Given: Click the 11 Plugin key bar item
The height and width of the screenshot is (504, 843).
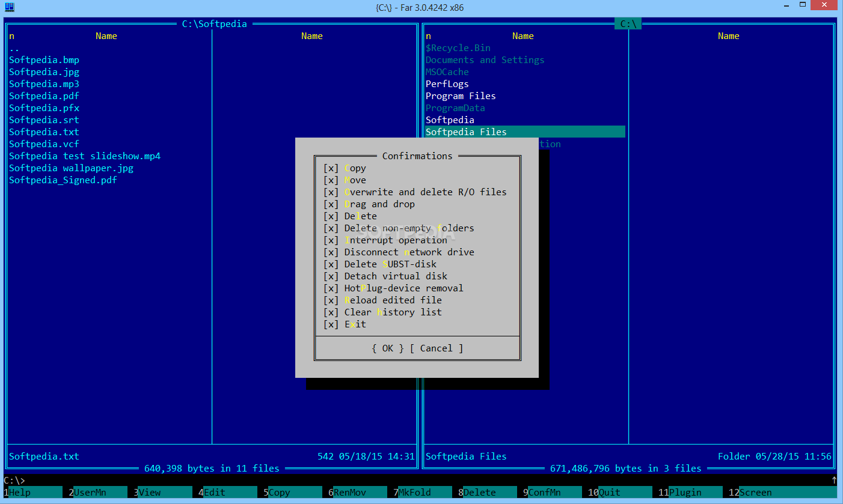Looking at the screenshot, I should [x=690, y=493].
